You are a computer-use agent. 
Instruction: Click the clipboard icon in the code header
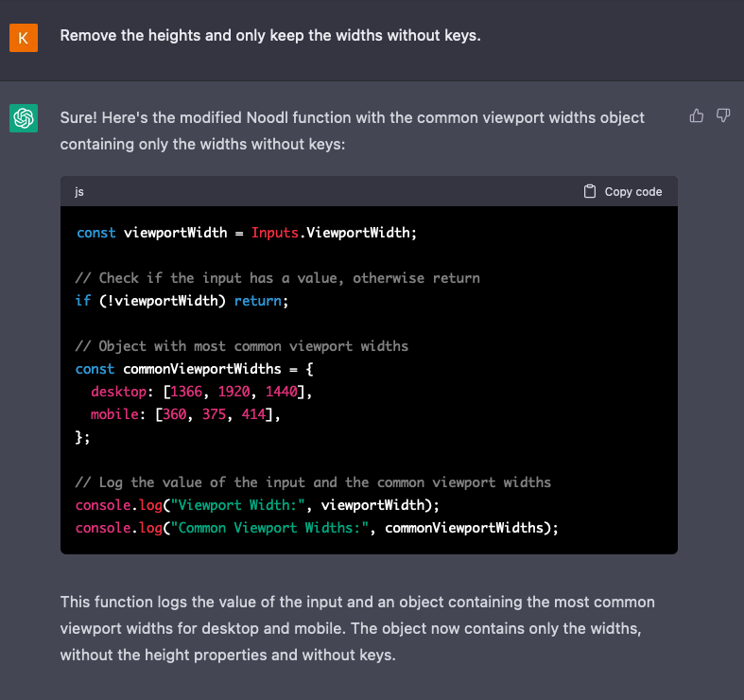point(590,191)
